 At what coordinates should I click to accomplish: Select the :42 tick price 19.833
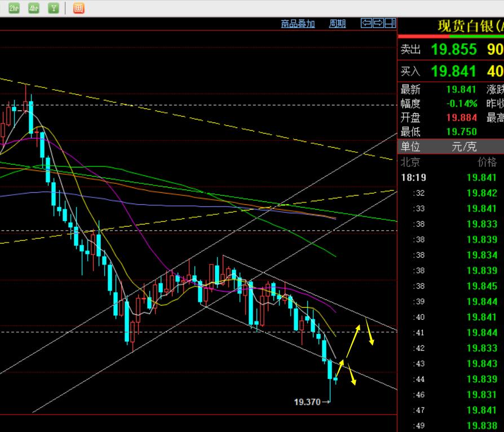tap(482, 348)
